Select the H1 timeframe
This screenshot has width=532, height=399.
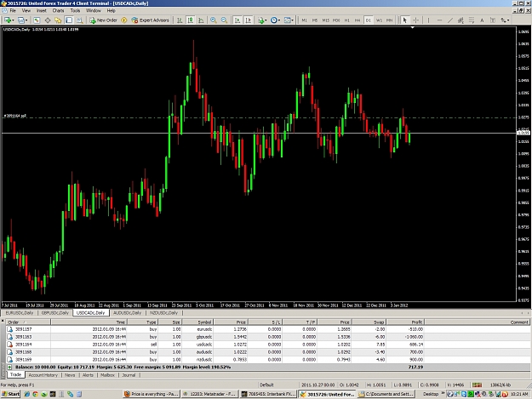346,20
